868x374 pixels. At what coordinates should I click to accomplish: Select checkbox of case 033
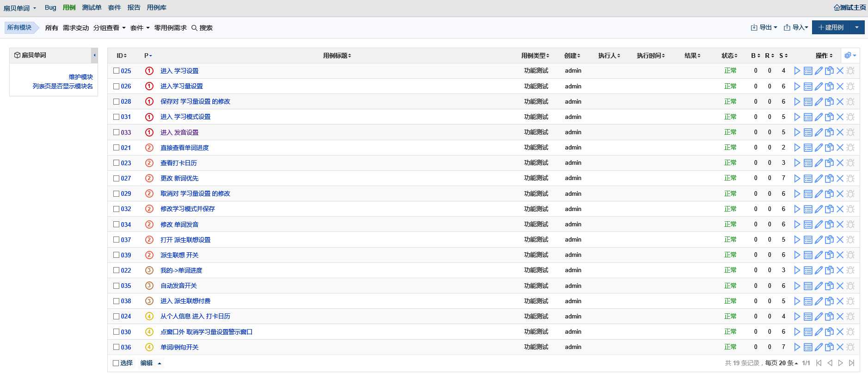click(117, 132)
